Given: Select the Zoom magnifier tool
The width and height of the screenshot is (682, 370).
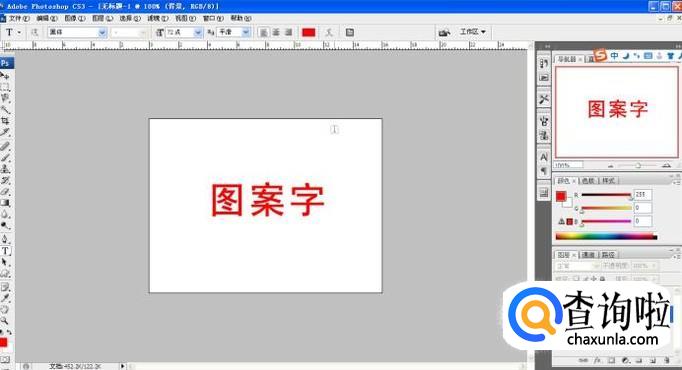Looking at the screenshot, I should tap(5, 321).
